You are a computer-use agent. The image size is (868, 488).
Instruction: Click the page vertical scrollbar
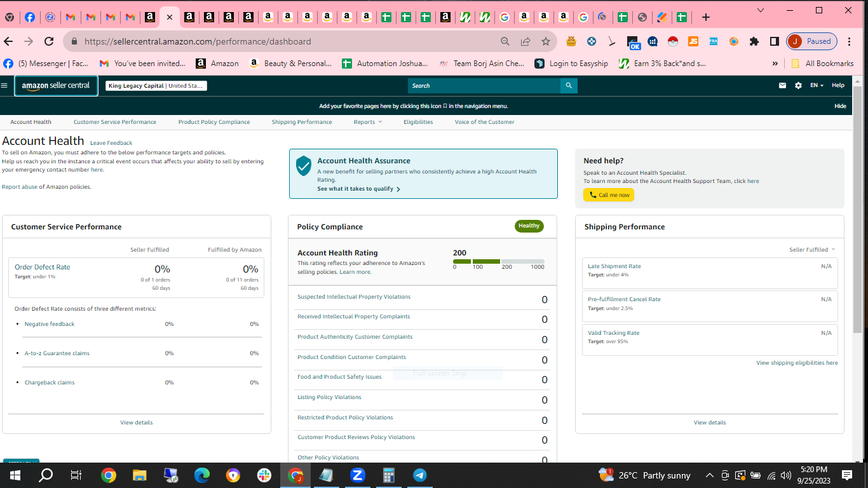pyautogui.click(x=857, y=210)
